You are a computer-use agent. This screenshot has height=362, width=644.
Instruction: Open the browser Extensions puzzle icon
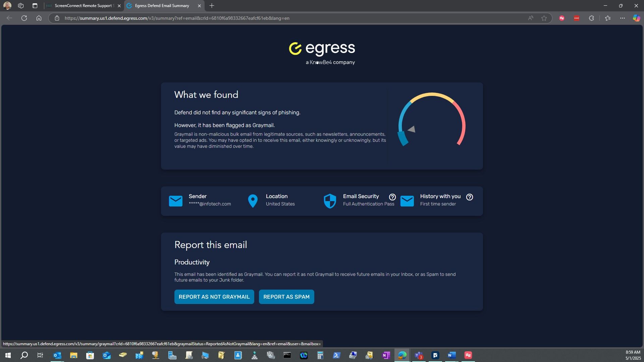591,18
